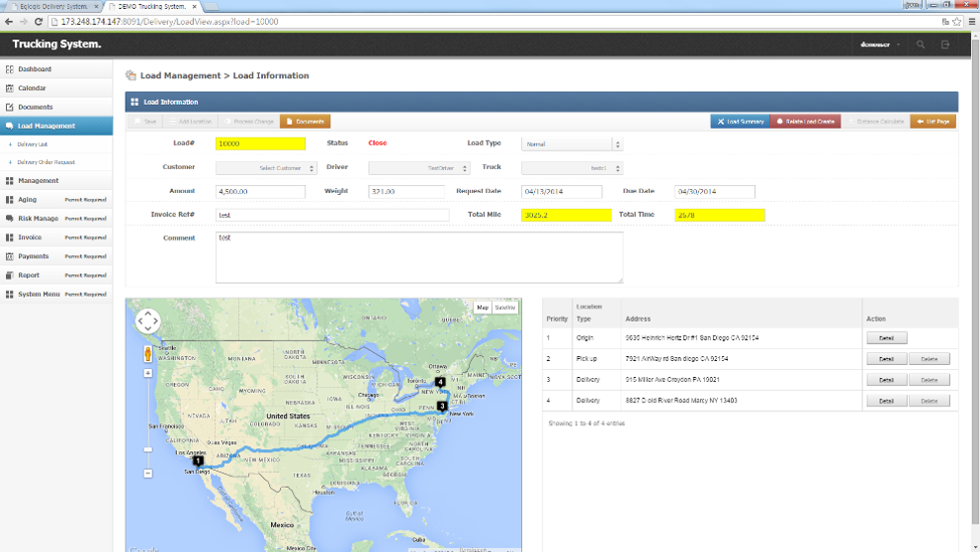This screenshot has height=552, width=980.
Task: Click the Documents sidebar icon
Action: (9, 107)
